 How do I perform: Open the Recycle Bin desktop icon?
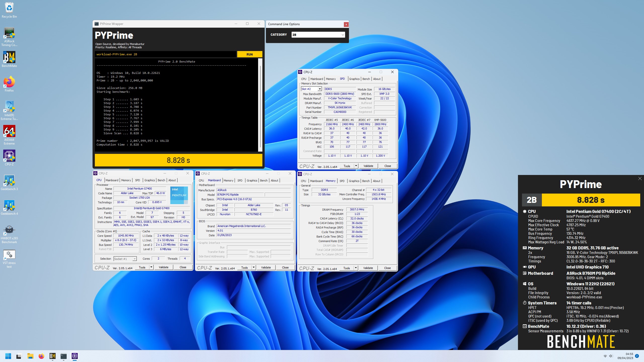click(x=9, y=10)
